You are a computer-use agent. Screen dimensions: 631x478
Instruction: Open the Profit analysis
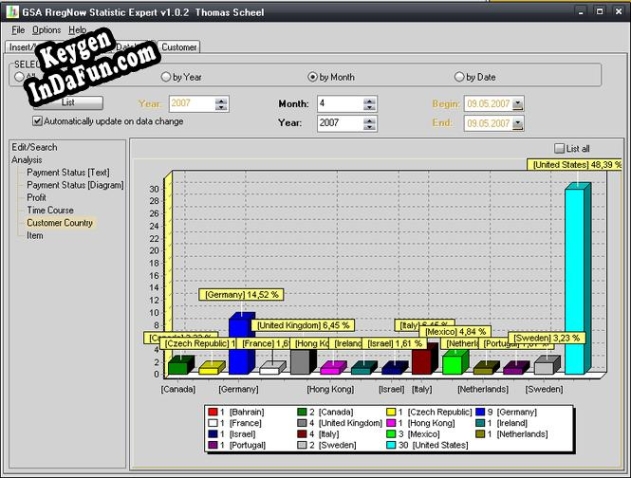(36, 198)
